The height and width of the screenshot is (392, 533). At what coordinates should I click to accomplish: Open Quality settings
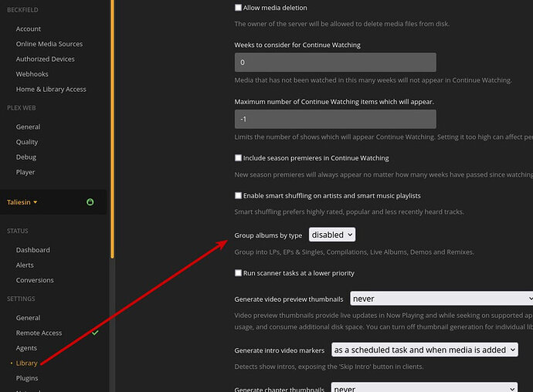(x=27, y=142)
